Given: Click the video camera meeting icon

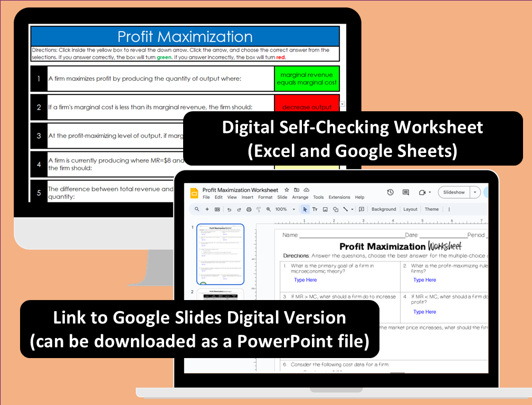Looking at the screenshot, I should [x=422, y=192].
